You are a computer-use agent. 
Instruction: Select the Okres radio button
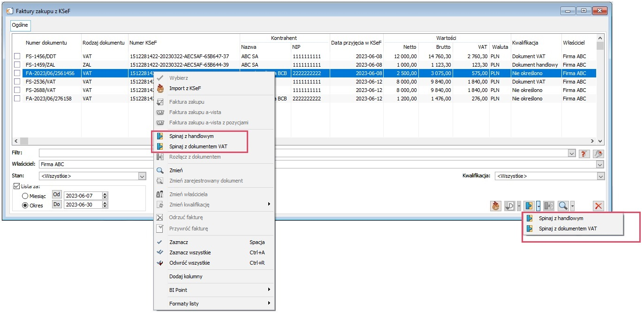25,205
